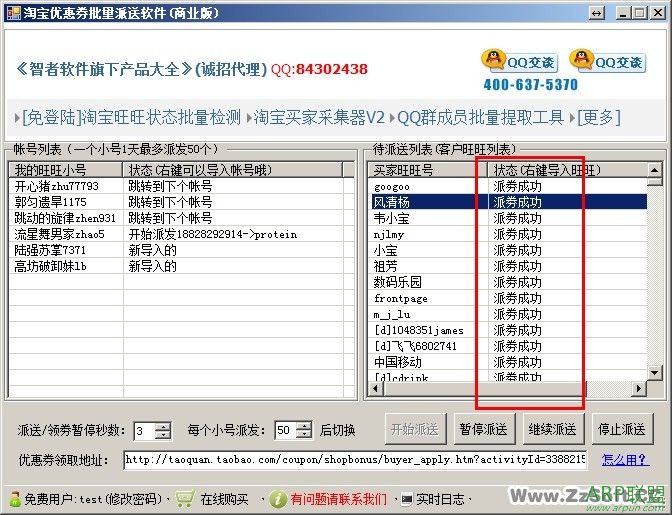The height and width of the screenshot is (515, 672).
Task: Click the 暂停派送 button
Action: click(x=484, y=429)
